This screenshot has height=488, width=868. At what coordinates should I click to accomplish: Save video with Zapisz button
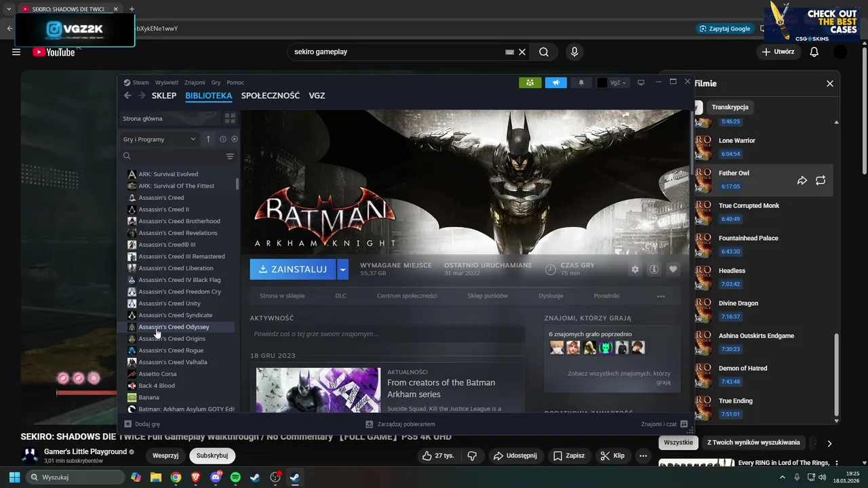(570, 455)
